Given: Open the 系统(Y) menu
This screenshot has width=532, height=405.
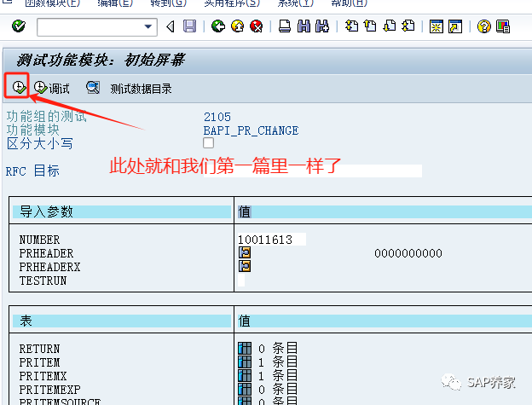Looking at the screenshot, I should click(295, 3).
